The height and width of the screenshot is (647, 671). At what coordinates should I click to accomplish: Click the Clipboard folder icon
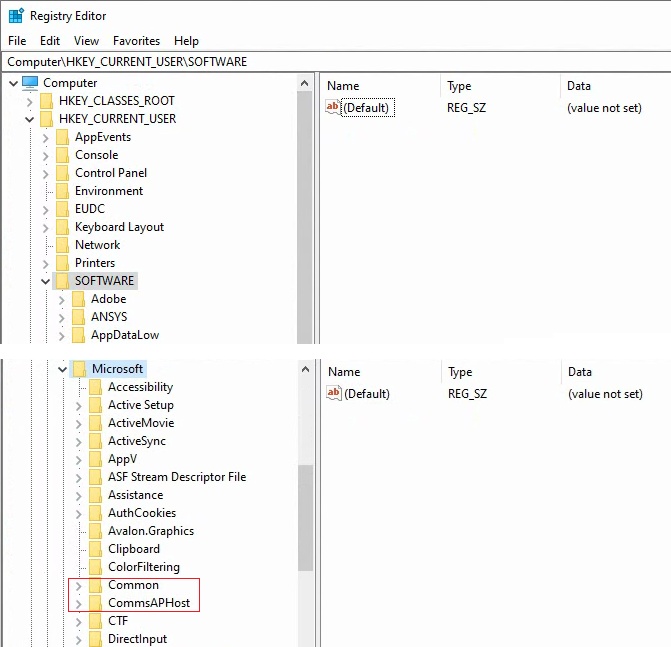coord(95,549)
